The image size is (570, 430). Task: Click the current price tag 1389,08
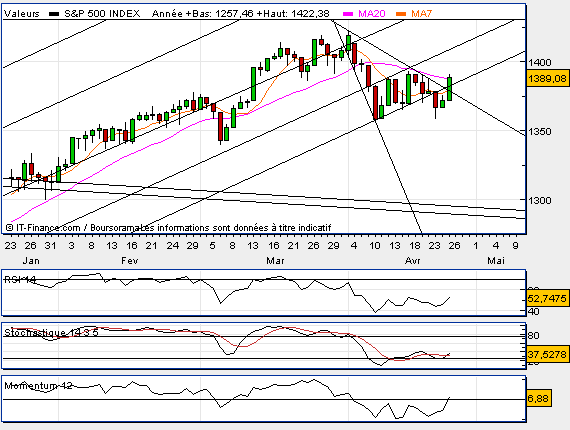pyautogui.click(x=547, y=79)
